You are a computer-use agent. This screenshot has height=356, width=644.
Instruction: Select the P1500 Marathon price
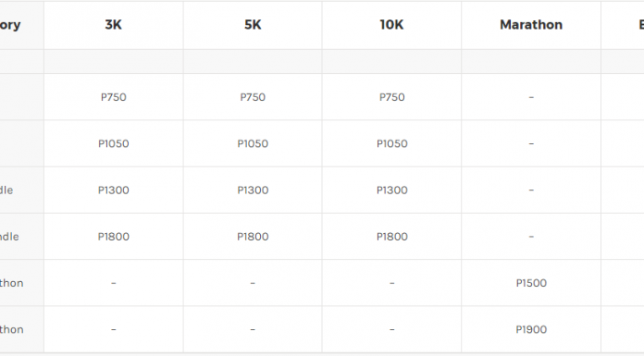(531, 283)
